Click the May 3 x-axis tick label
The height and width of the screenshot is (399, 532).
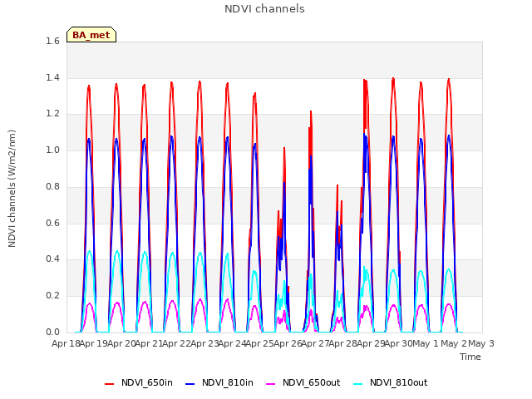(481, 343)
